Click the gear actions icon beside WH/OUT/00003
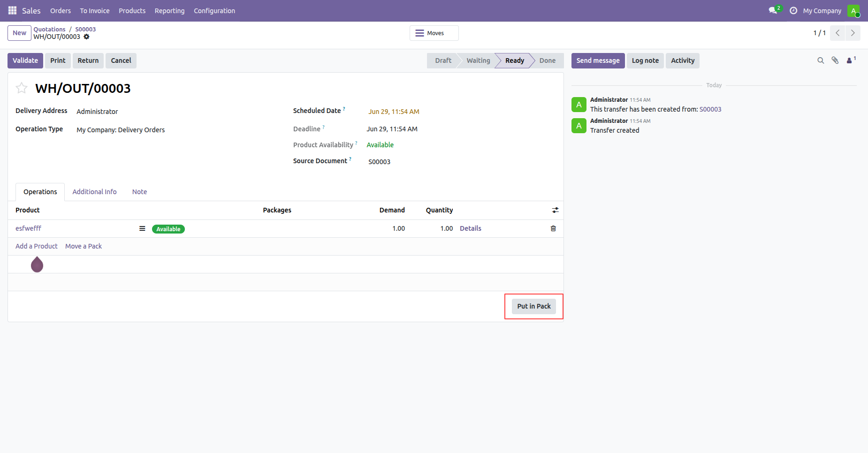868x453 pixels. pos(86,37)
